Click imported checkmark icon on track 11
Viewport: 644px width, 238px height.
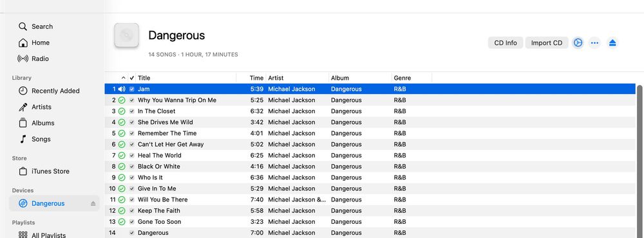[122, 200]
